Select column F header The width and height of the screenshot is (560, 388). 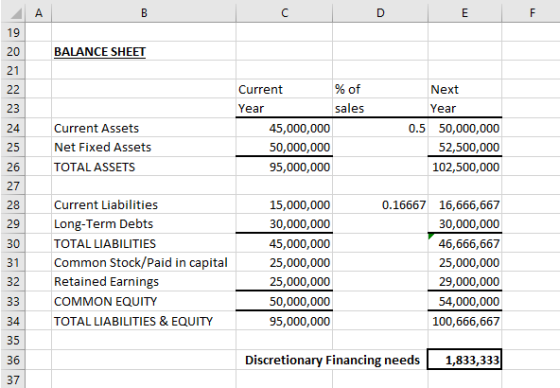[531, 13]
